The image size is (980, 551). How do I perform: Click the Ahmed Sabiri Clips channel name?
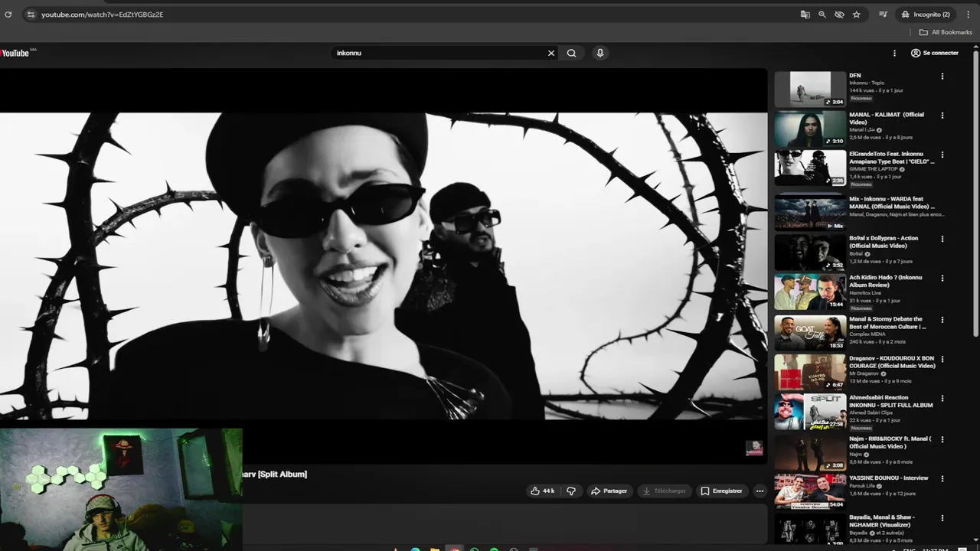click(871, 412)
